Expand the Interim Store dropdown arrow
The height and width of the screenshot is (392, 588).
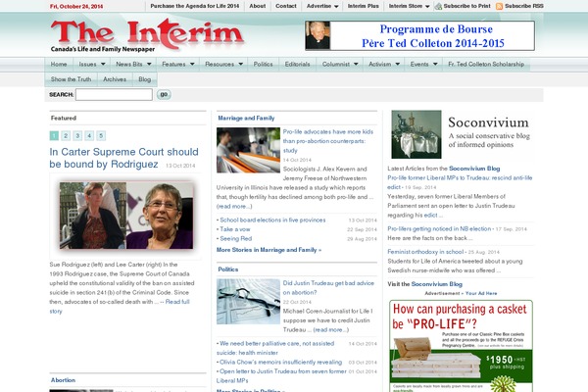(427, 7)
